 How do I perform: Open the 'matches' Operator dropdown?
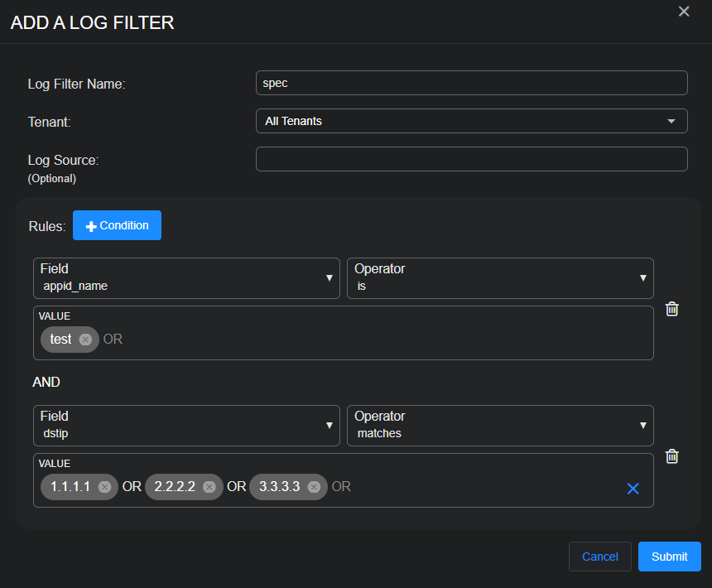[x=500, y=425]
